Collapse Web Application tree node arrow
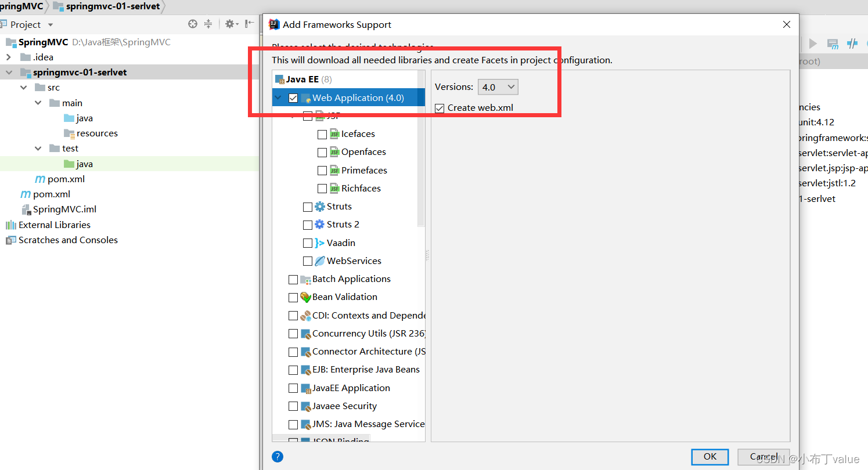 279,98
